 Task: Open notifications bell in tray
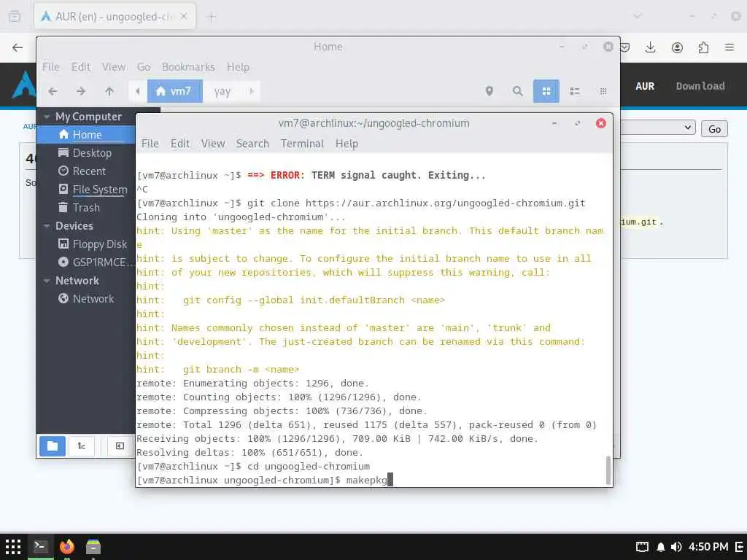pos(661,547)
